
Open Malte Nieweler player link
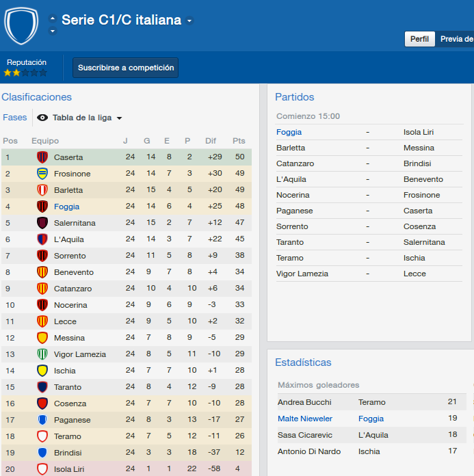[x=305, y=419]
